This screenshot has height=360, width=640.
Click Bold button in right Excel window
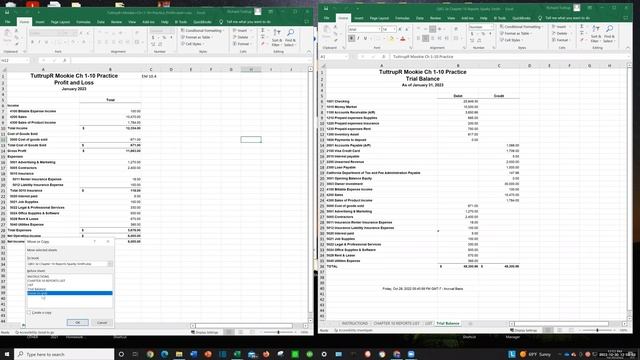point(351,38)
